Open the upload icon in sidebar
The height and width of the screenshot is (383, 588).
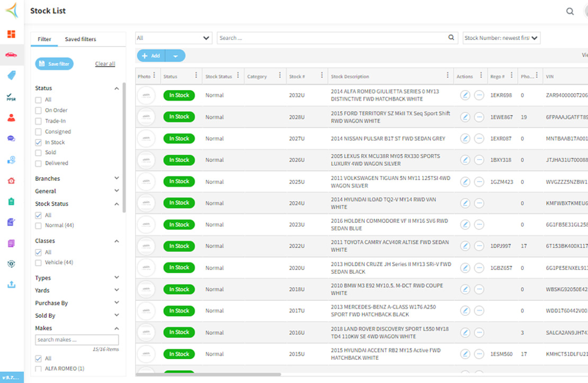[11, 284]
